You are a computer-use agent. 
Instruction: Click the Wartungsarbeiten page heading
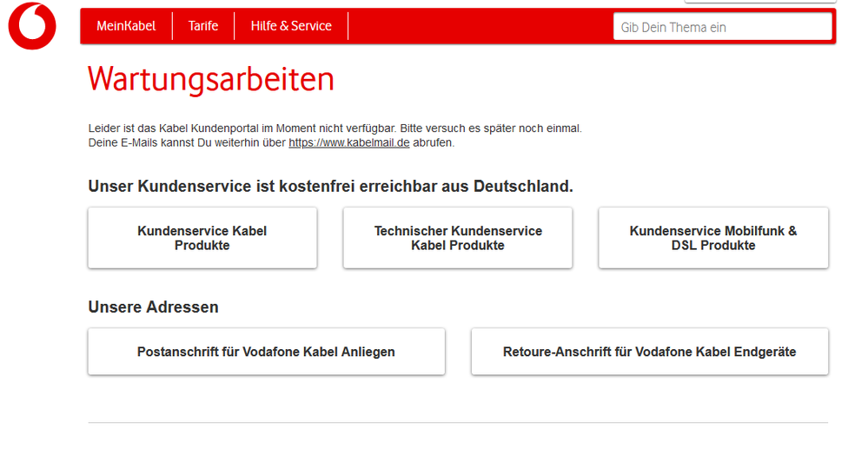click(211, 80)
